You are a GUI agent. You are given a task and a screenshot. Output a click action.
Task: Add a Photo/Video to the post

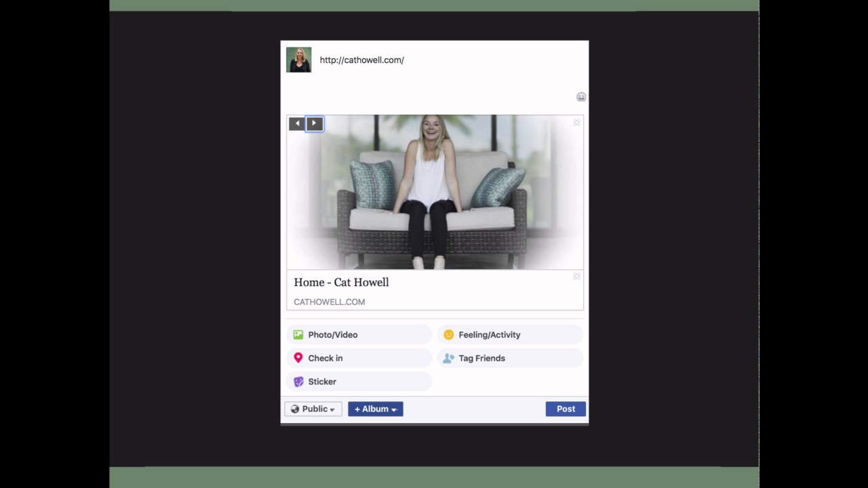coord(359,335)
